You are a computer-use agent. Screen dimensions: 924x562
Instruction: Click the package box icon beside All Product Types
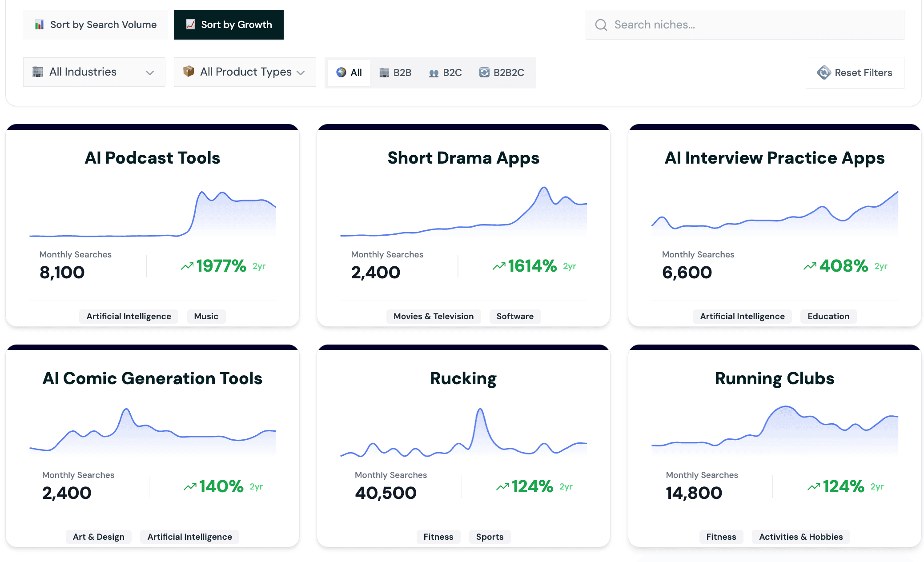coord(189,72)
